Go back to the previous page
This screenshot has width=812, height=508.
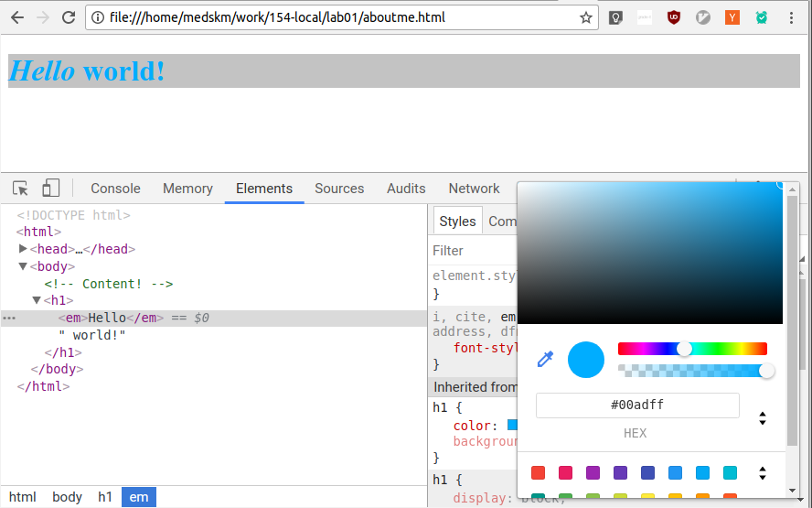pos(17,17)
